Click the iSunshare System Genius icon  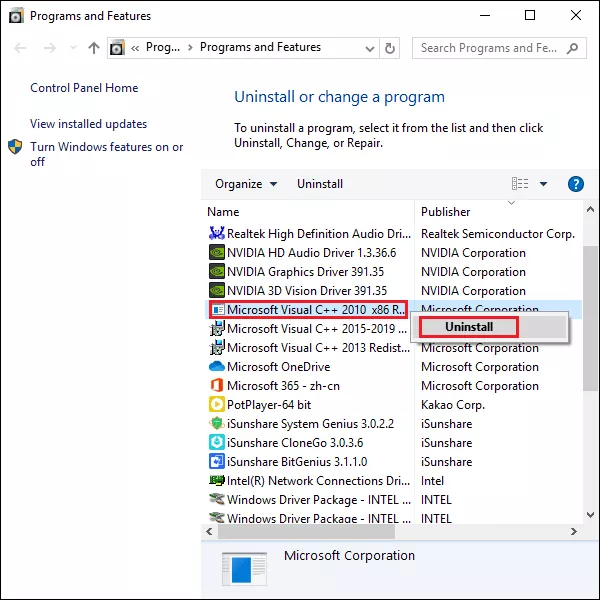[x=217, y=423]
